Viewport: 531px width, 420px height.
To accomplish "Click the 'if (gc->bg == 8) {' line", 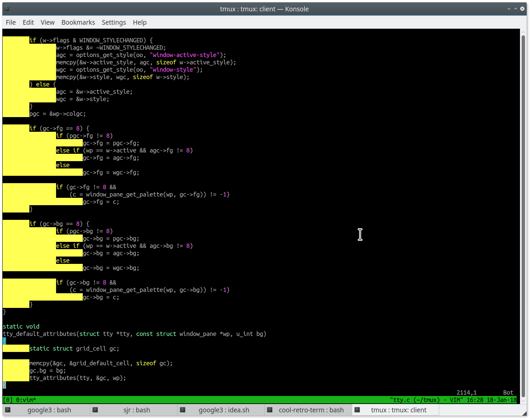I will (x=59, y=224).
